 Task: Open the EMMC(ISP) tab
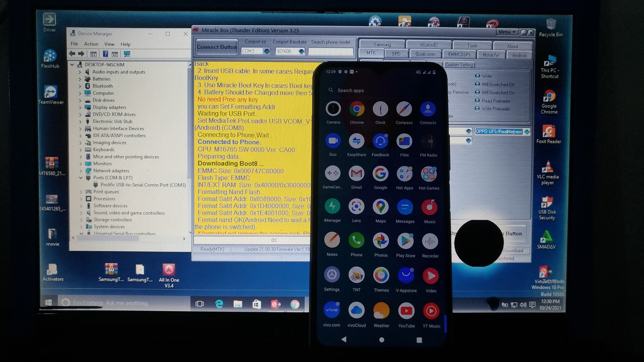(x=459, y=55)
